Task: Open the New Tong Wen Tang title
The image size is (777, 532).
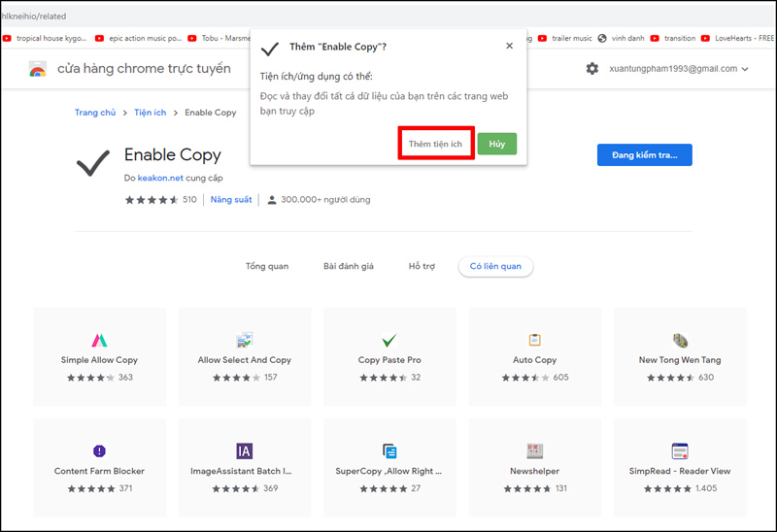Action: tap(680, 360)
